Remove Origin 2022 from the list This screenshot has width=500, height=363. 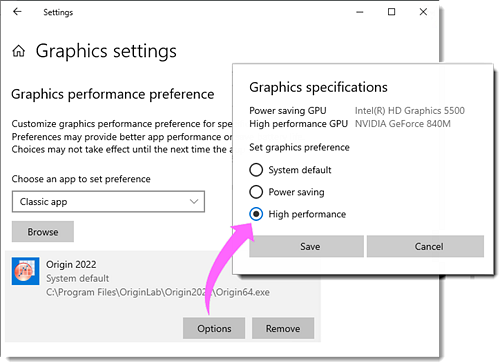coord(283,328)
